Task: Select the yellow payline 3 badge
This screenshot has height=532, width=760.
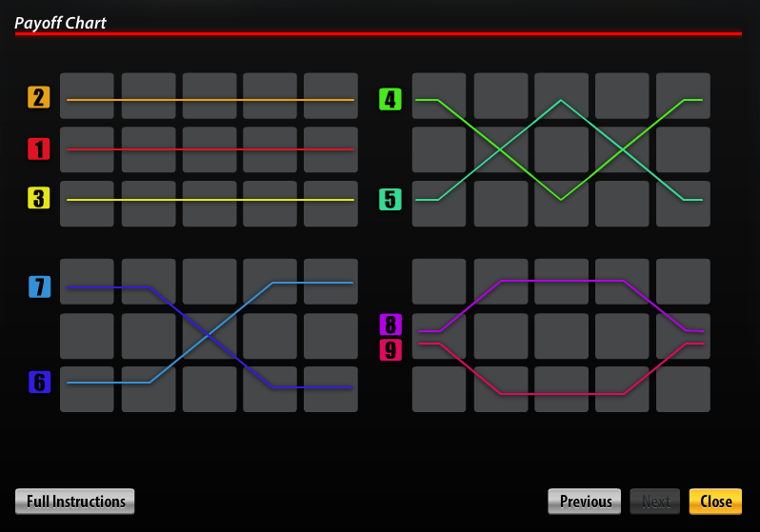Action: pos(38,198)
